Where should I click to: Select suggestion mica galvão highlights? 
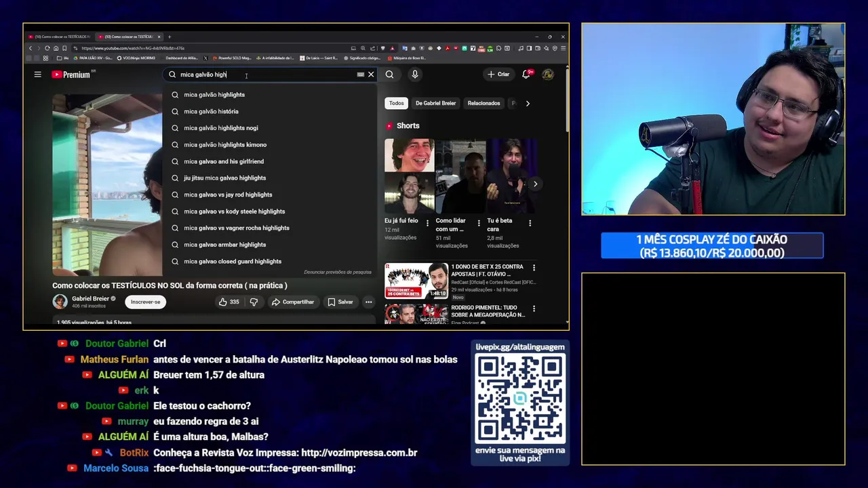click(269, 95)
